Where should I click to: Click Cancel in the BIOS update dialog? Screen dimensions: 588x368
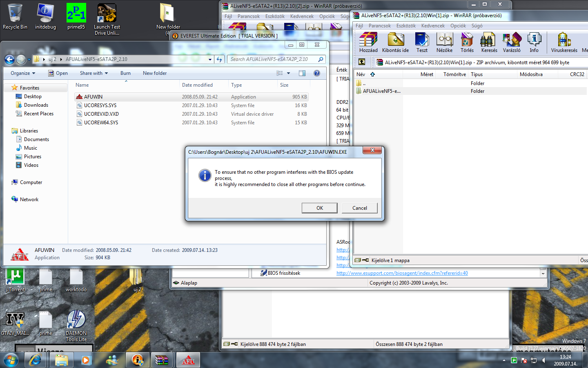(360, 208)
